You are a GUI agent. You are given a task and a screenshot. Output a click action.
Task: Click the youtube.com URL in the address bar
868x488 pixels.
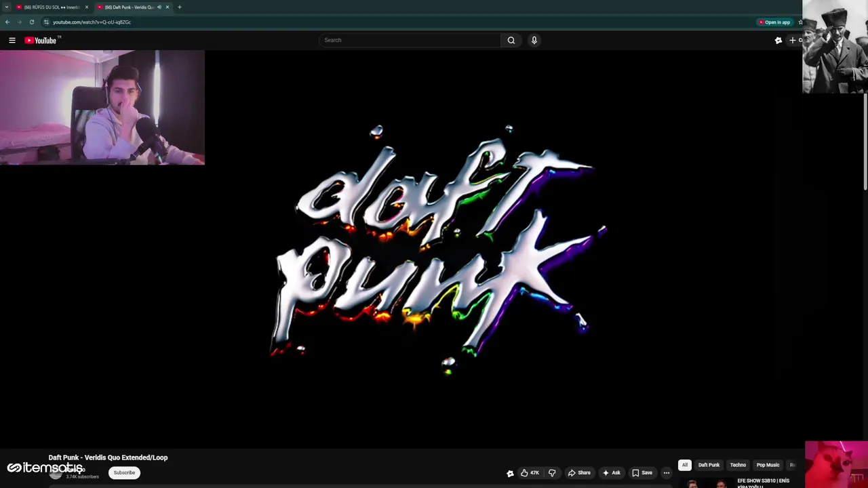(x=92, y=22)
